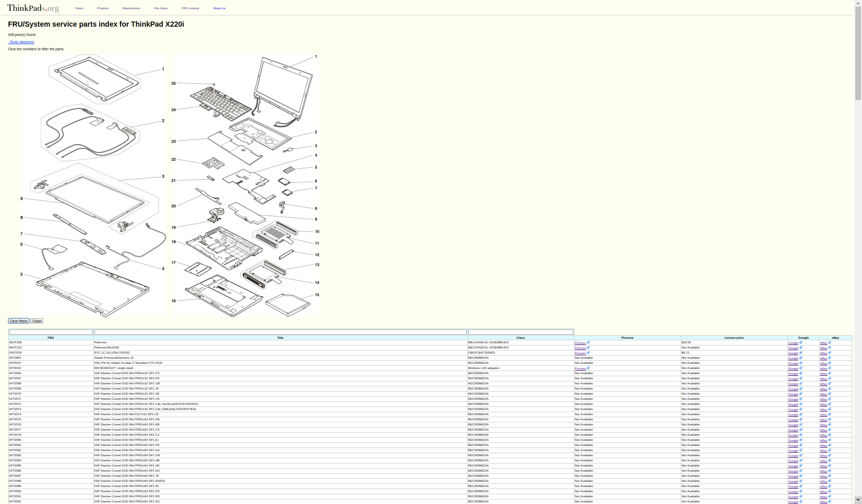Open the About us page
862x504 pixels.
pos(219,8)
